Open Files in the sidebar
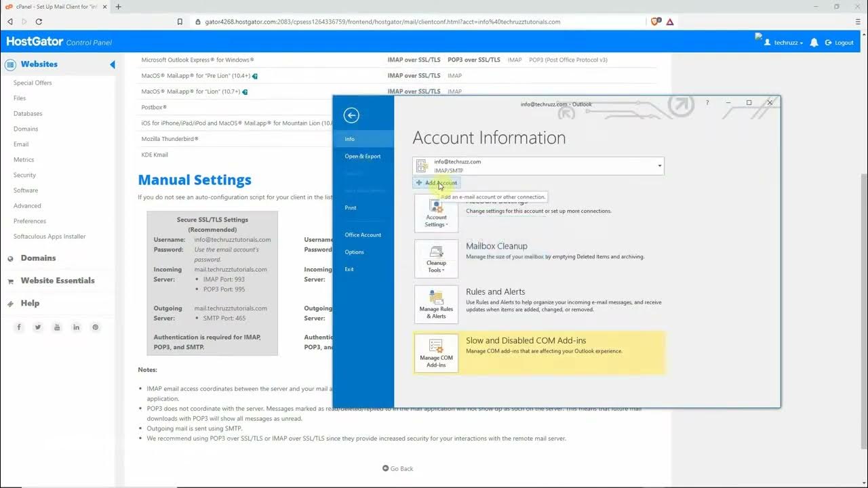The width and height of the screenshot is (868, 488). 20,98
